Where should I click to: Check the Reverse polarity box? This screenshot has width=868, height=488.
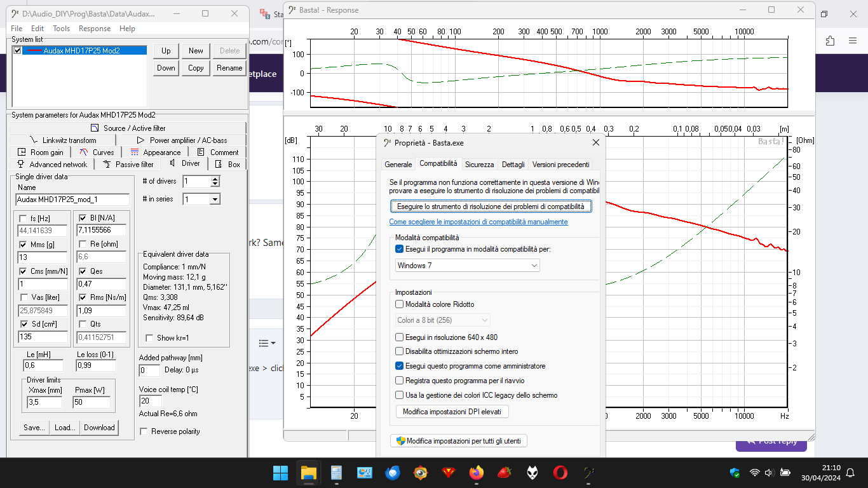[145, 431]
